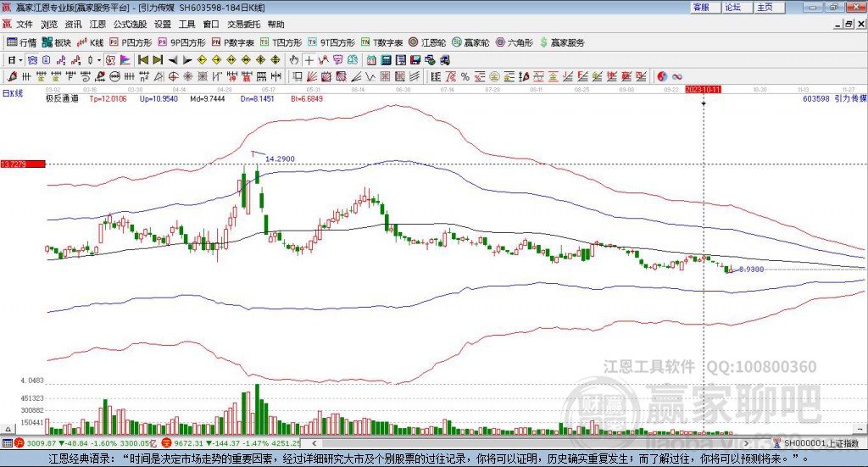868x467 pixels.
Task: Open the 板块 sector view
Action: pyautogui.click(x=57, y=42)
